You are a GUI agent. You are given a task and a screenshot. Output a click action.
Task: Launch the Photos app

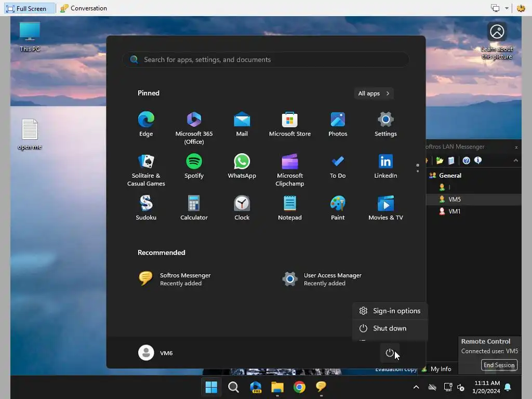[x=338, y=124]
